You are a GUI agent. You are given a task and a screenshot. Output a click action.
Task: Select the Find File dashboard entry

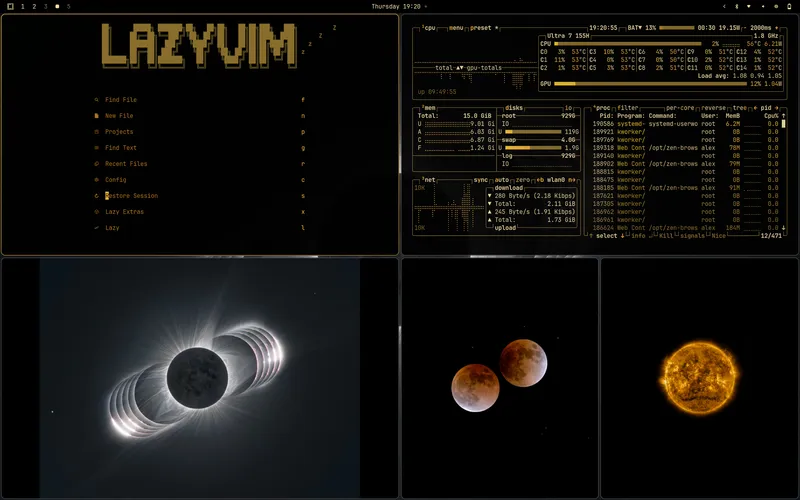[x=199, y=100]
